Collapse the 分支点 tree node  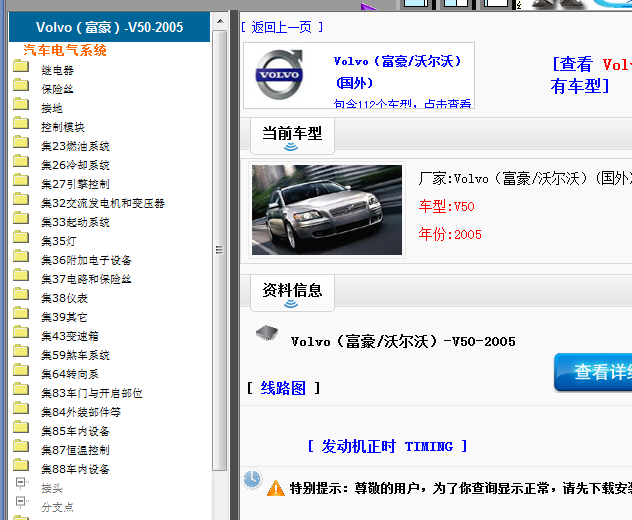click(20, 501)
